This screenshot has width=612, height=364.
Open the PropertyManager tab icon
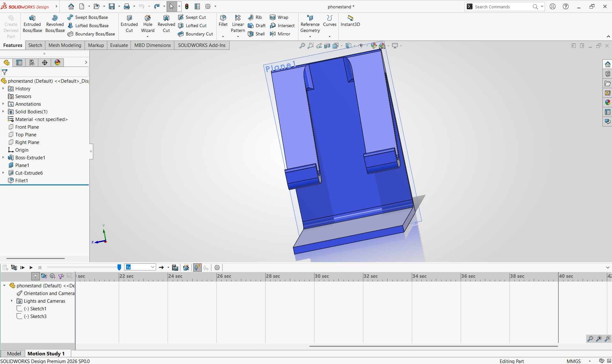(19, 63)
